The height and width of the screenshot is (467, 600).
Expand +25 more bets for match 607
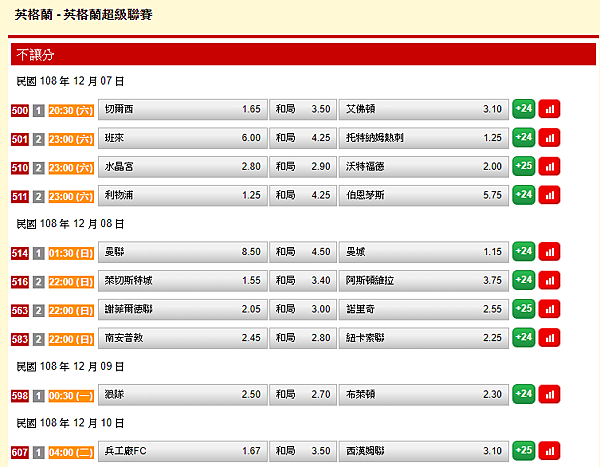pos(523,451)
